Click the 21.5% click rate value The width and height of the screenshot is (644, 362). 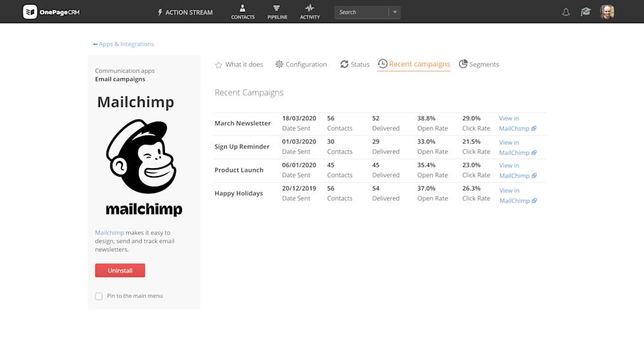[472, 142]
